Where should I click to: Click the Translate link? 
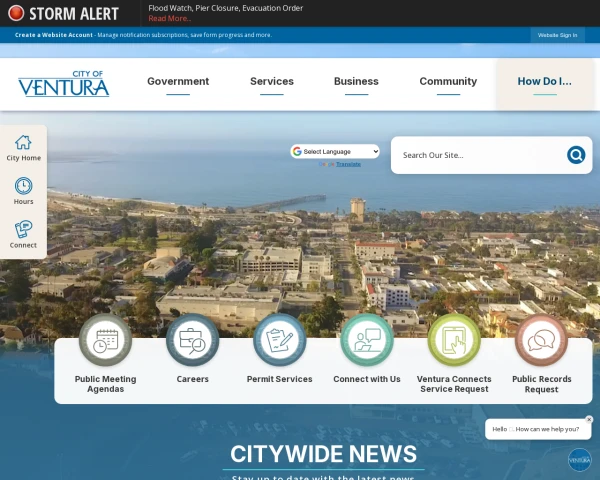tap(348, 164)
